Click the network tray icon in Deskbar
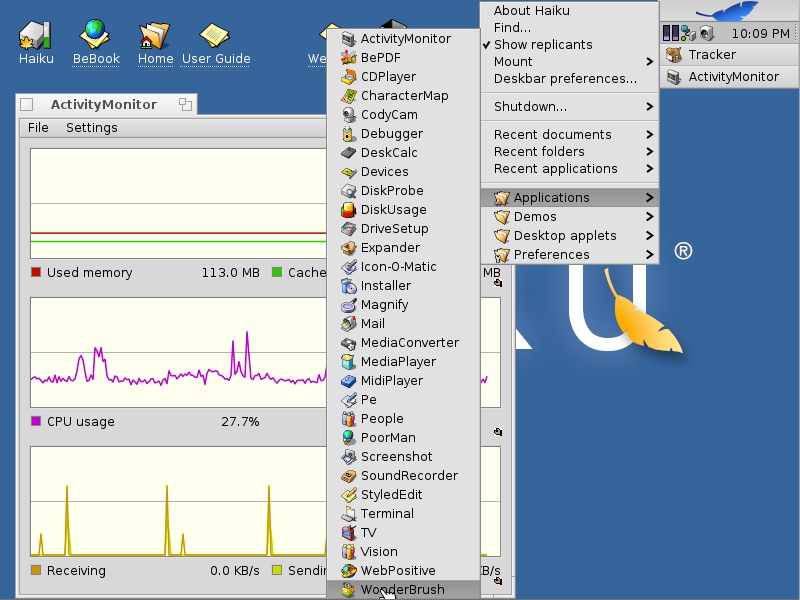800x600 pixels. pyautogui.click(x=688, y=34)
